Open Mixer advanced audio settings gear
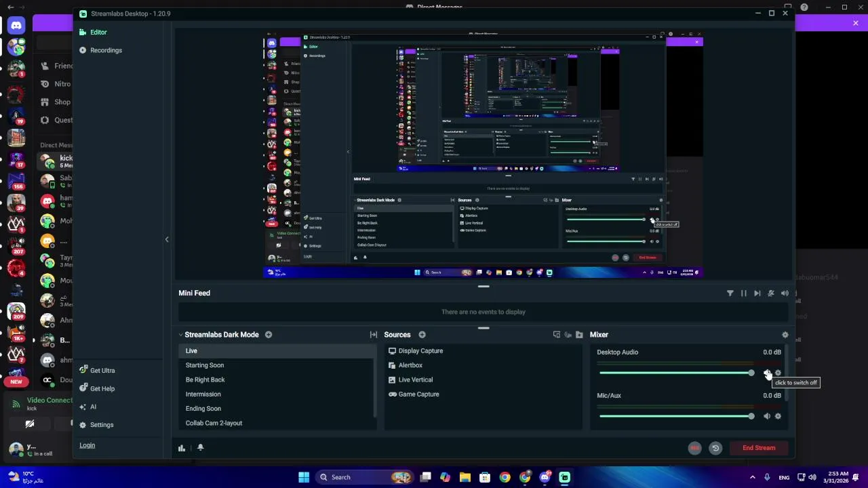Image resolution: width=868 pixels, height=488 pixels. tap(785, 335)
